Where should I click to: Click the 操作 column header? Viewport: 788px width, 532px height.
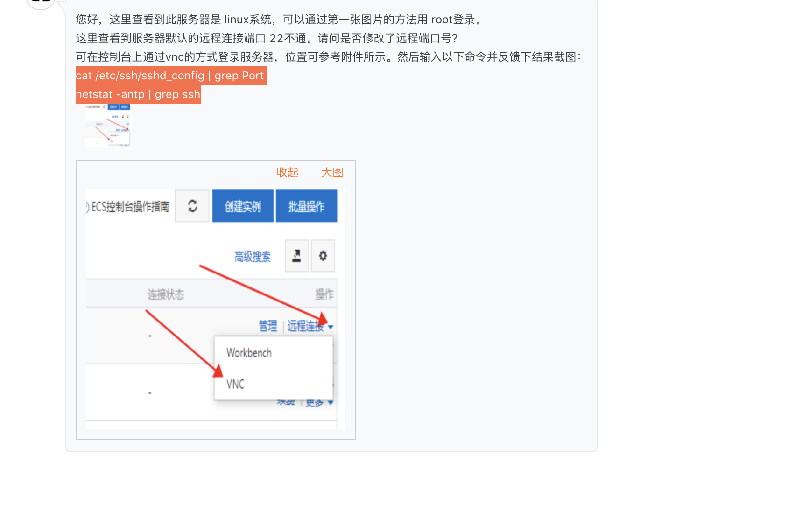(x=323, y=294)
